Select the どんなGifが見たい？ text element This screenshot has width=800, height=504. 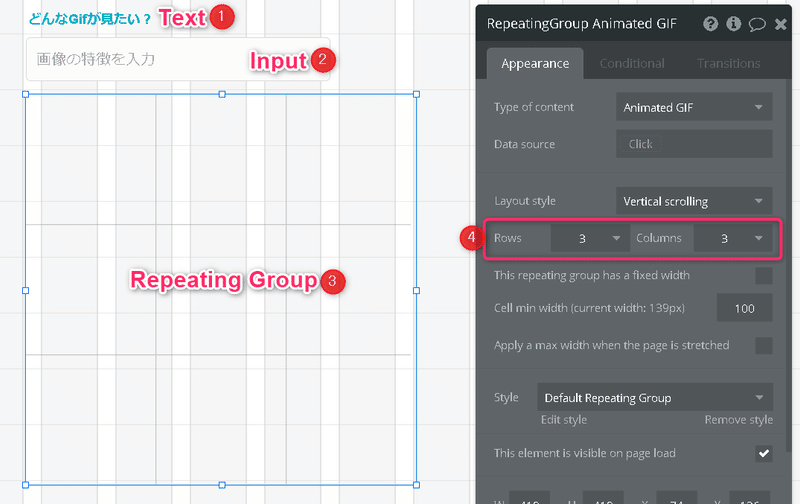[90, 19]
